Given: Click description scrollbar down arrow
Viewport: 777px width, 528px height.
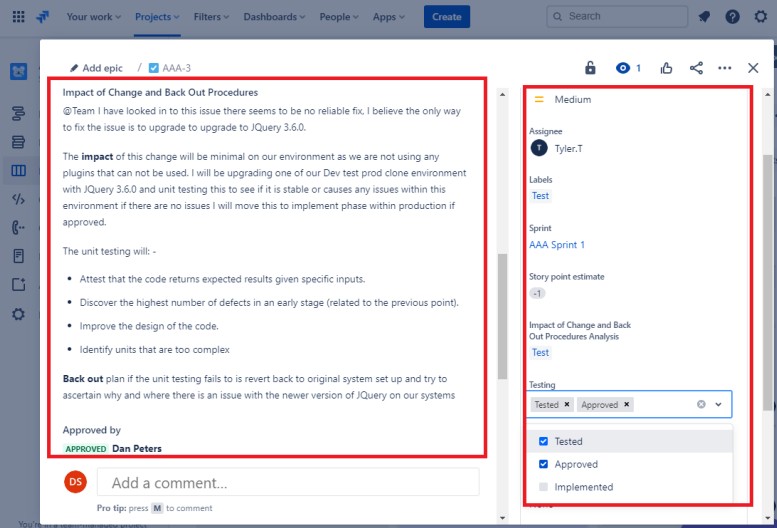Looking at the screenshot, I should click(x=502, y=518).
